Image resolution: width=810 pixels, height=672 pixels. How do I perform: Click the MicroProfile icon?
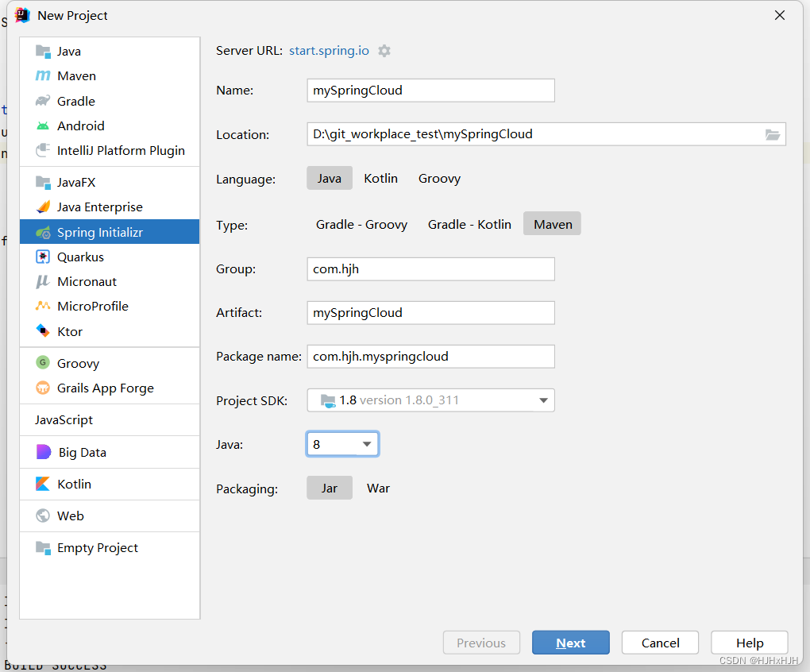(43, 306)
